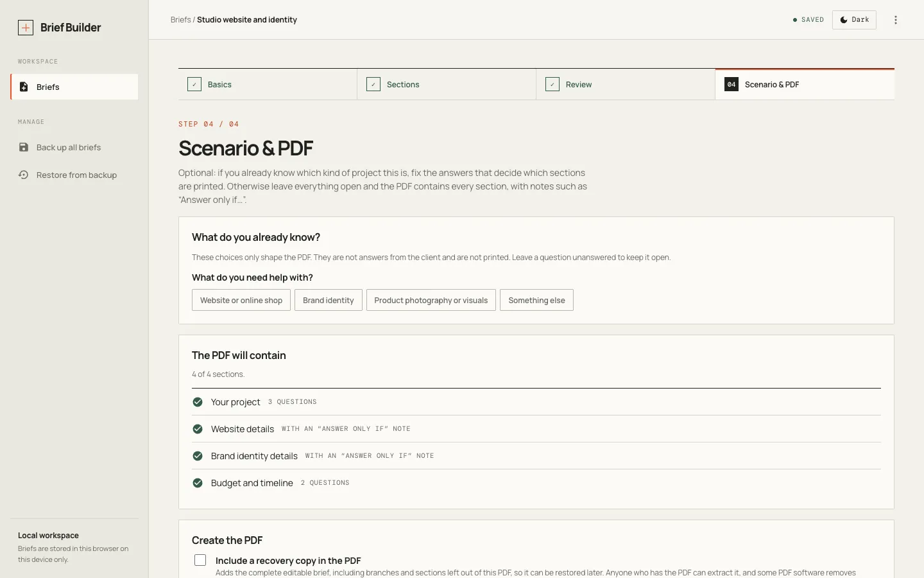This screenshot has width=924, height=578.
Task: Select Product photography or visuals option
Action: coord(431,300)
